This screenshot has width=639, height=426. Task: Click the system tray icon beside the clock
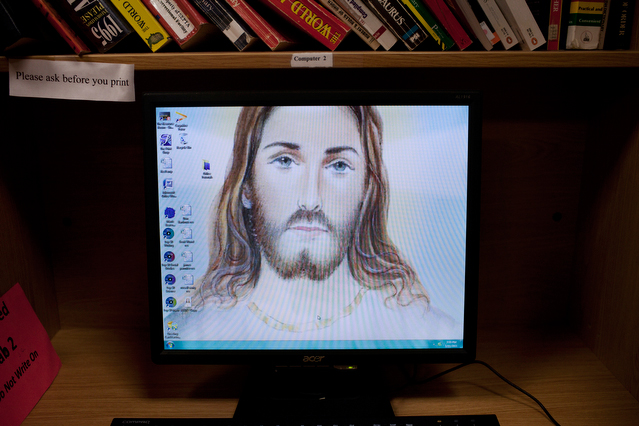coord(440,343)
